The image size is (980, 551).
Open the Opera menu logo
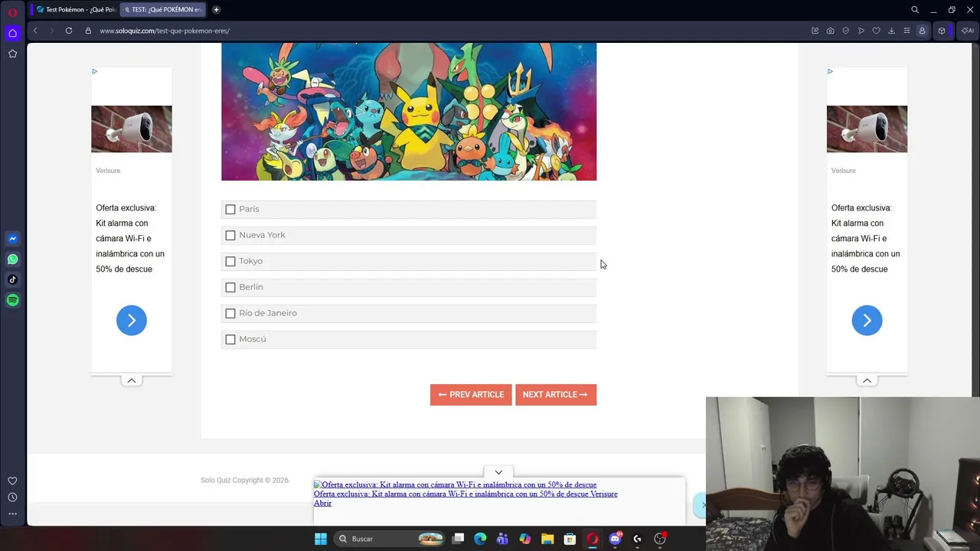point(12,12)
